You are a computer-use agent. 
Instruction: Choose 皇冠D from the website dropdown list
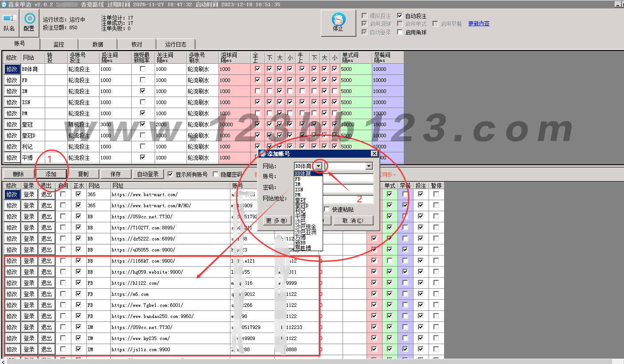click(308, 205)
